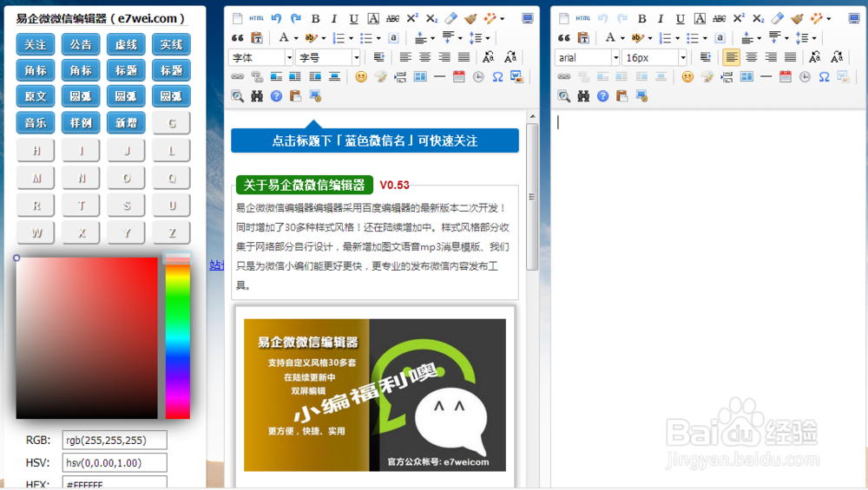868x490 pixels.
Task: Toggle italic in the middle editor
Action: coord(334,18)
